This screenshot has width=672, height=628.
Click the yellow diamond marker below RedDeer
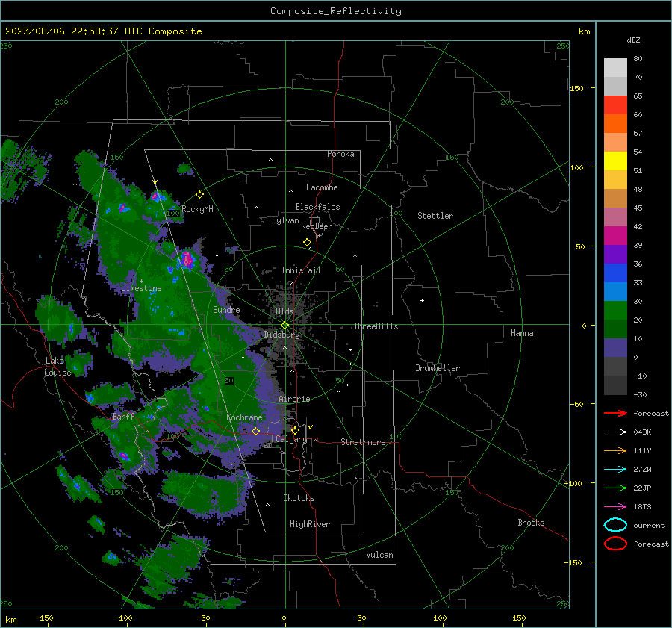(308, 243)
